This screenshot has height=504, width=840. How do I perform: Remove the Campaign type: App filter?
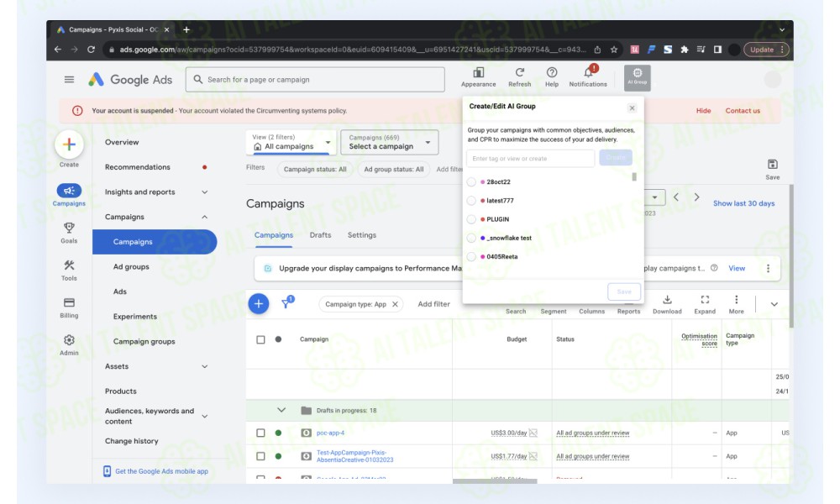395,304
